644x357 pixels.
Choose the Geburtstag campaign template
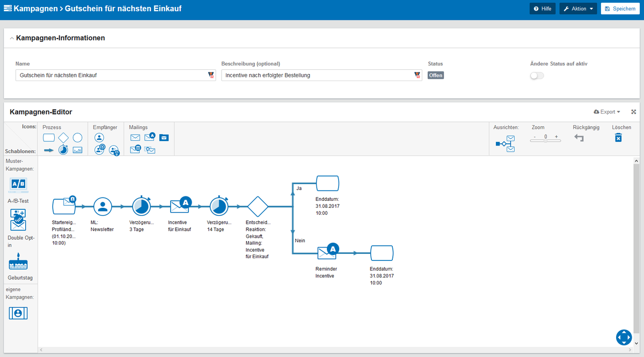tap(18, 260)
